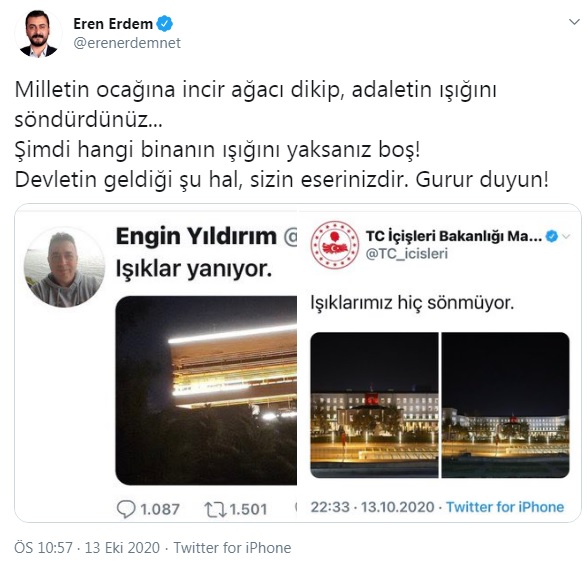Click the TC İçişleri verified badge
The image size is (587, 566).
coord(552,236)
